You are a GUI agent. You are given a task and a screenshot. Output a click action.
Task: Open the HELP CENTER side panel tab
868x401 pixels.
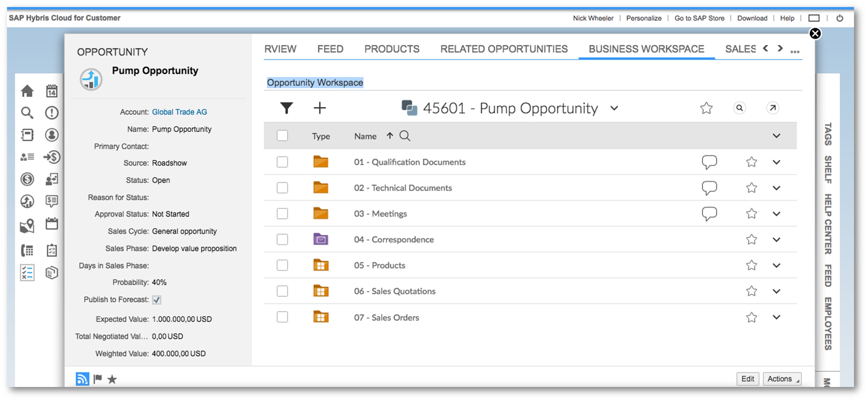pos(828,224)
